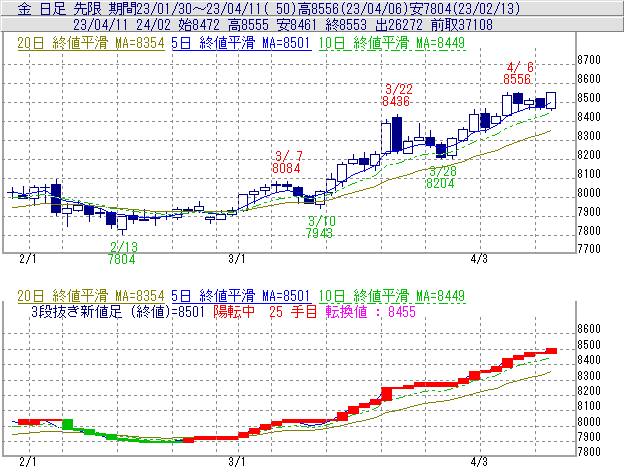Click the tall dark candlestick below 3/22 label
Image resolution: width=624 pixels, height=475 pixels.
point(397,134)
